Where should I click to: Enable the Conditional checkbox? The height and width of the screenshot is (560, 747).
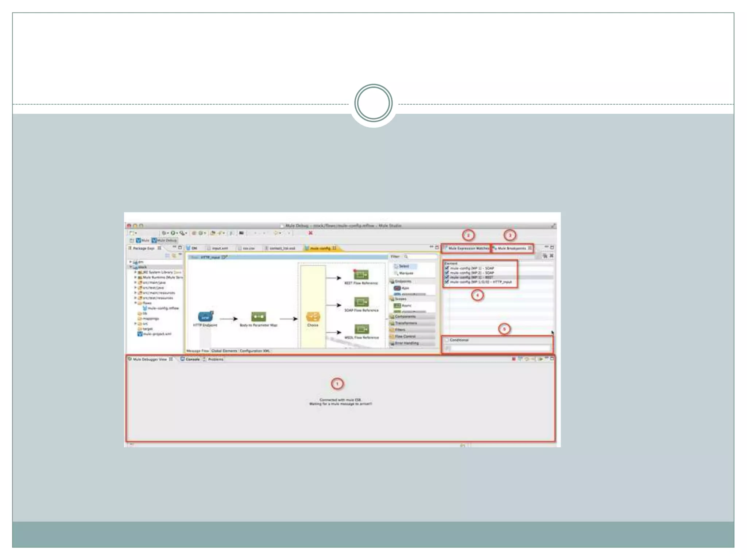(447, 340)
